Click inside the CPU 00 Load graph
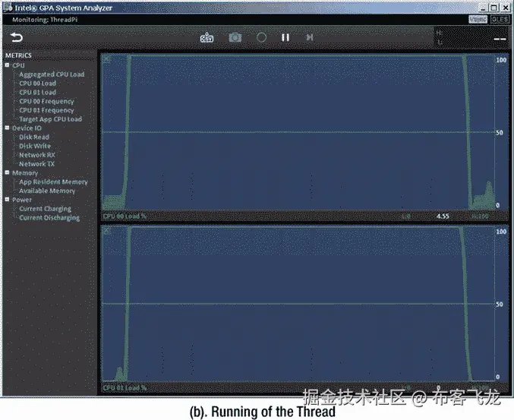 click(298, 132)
